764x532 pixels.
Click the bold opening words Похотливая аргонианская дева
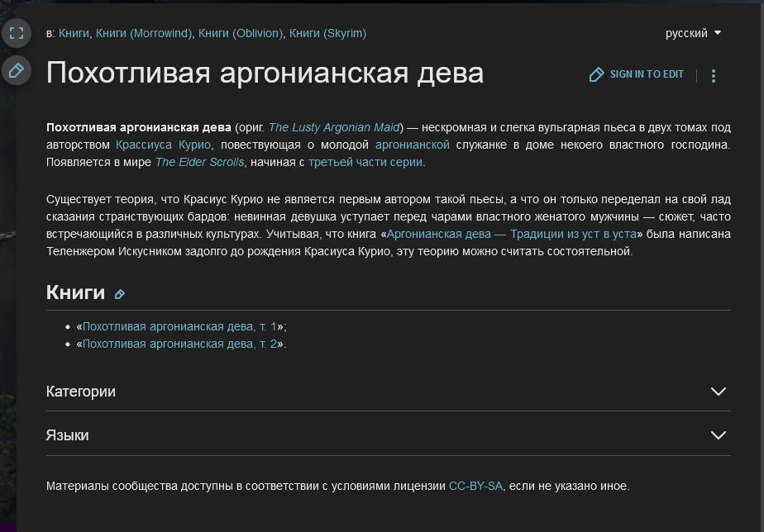click(x=139, y=127)
